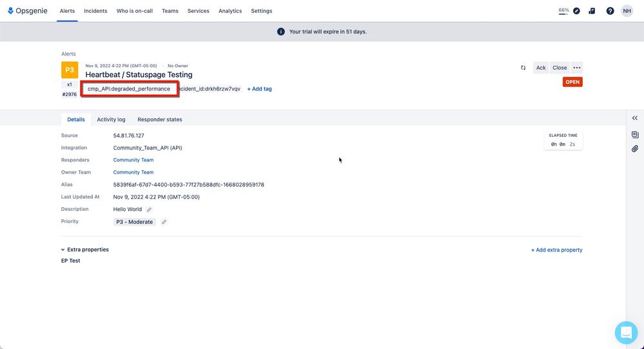Viewport: 644px width, 349px height.
Task: Click the EP Test extra property
Action: pyautogui.click(x=71, y=261)
